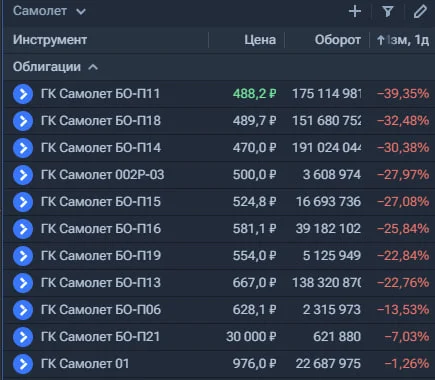Click the turnover value 621 880
This screenshot has width=435, height=380.
click(337, 337)
